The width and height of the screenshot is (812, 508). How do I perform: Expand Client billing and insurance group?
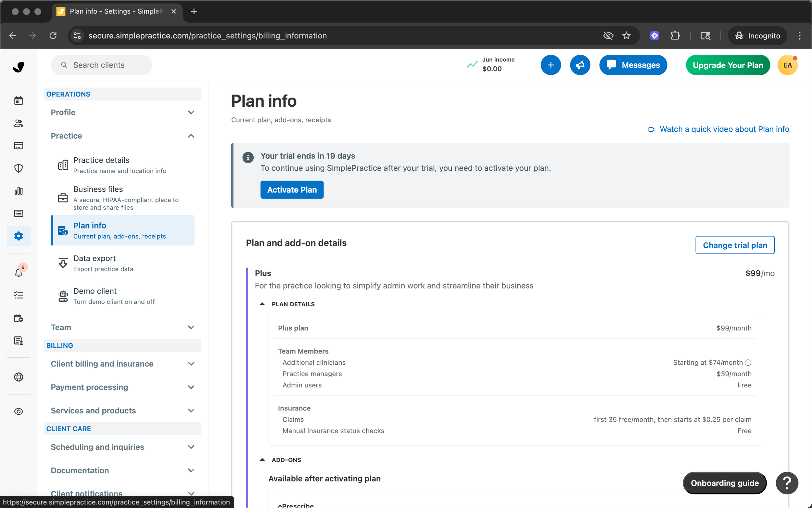tap(122, 363)
